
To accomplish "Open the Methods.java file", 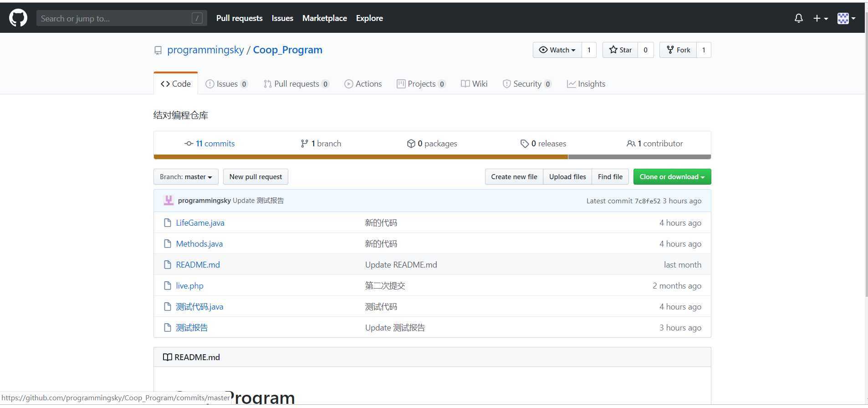I will pos(199,244).
